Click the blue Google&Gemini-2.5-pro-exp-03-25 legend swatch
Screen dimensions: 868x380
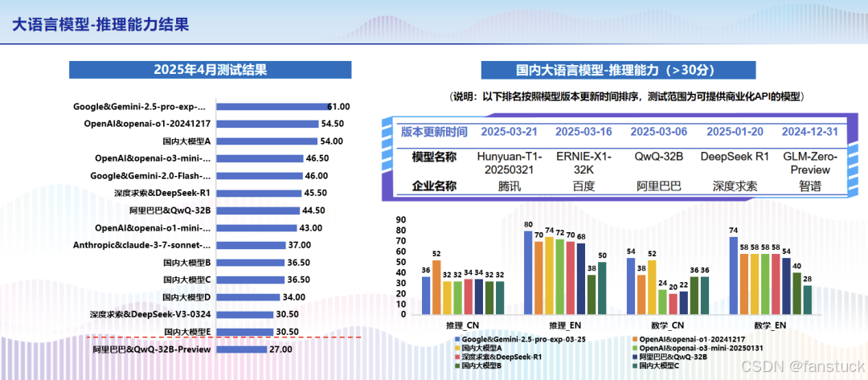point(457,340)
